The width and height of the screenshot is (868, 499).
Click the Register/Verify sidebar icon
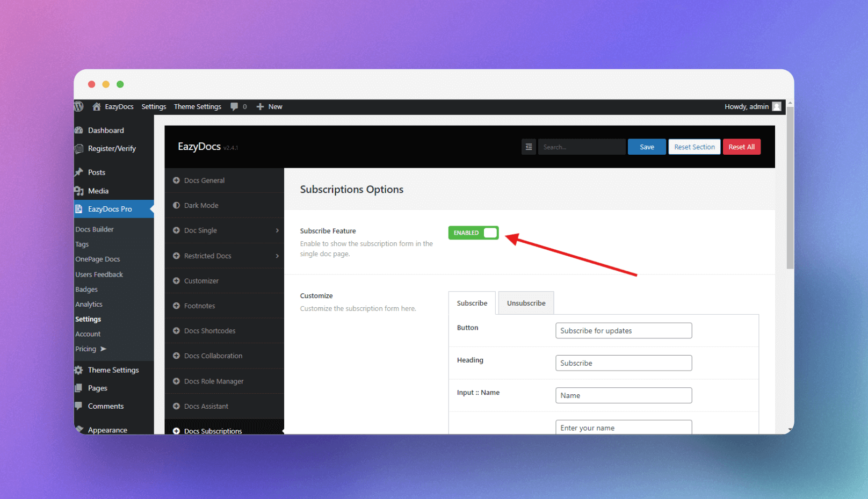point(79,148)
